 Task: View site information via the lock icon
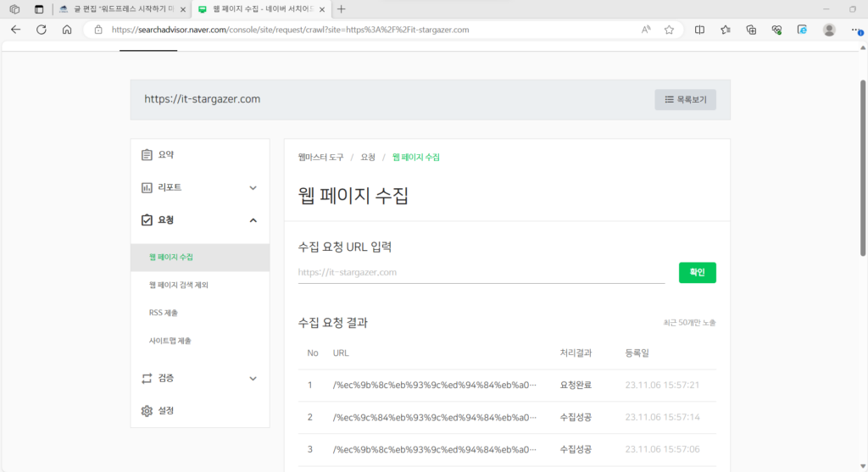point(98,30)
